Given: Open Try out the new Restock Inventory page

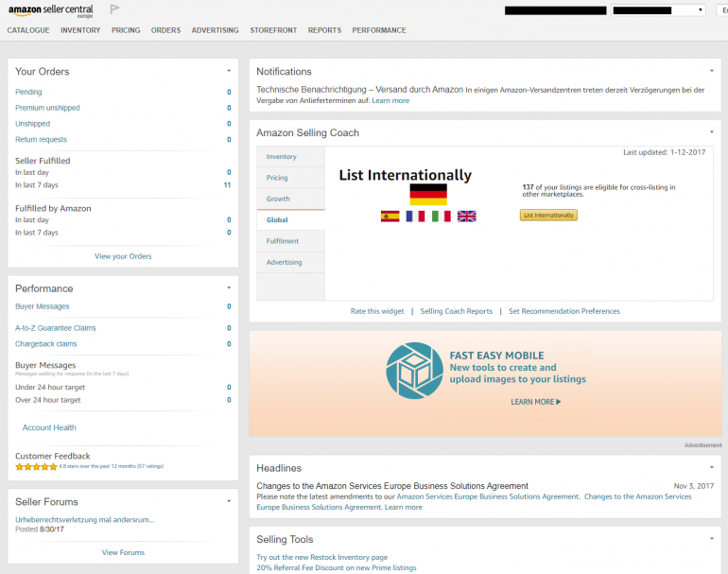Looking at the screenshot, I should point(321,557).
